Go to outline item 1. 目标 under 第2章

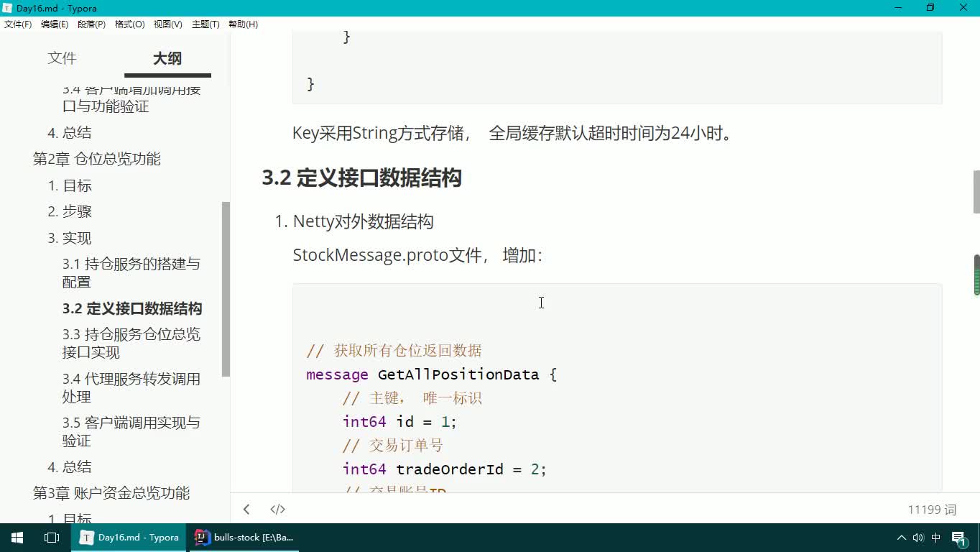pos(70,185)
